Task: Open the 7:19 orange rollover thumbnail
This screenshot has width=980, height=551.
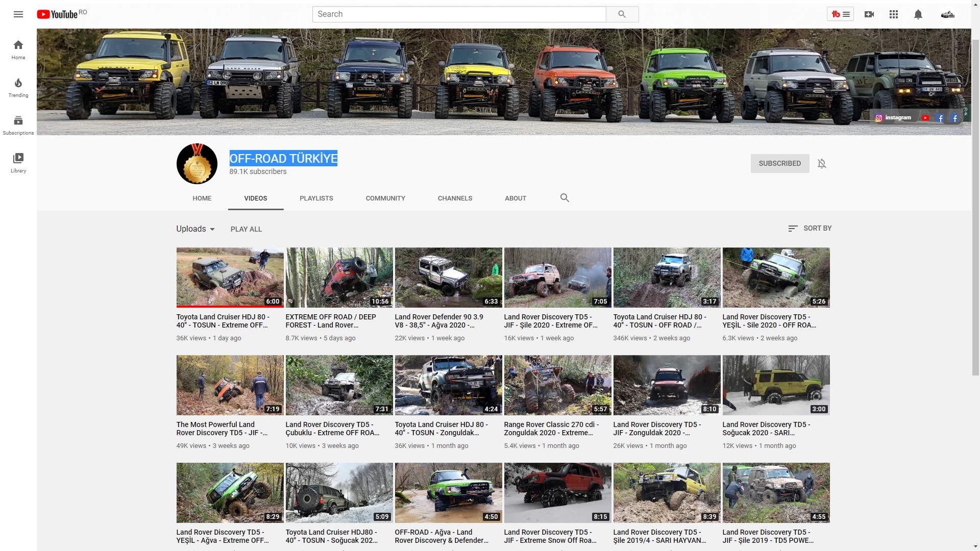Action: click(x=230, y=385)
